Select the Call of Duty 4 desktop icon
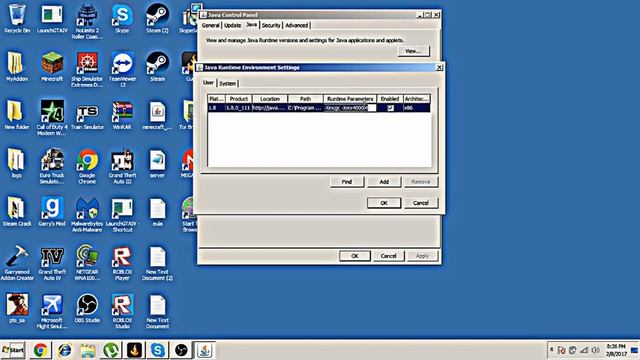640x360 pixels. point(52,118)
